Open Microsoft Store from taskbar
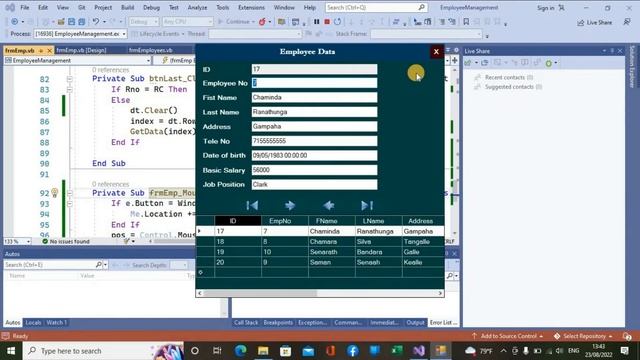 pos(286,351)
